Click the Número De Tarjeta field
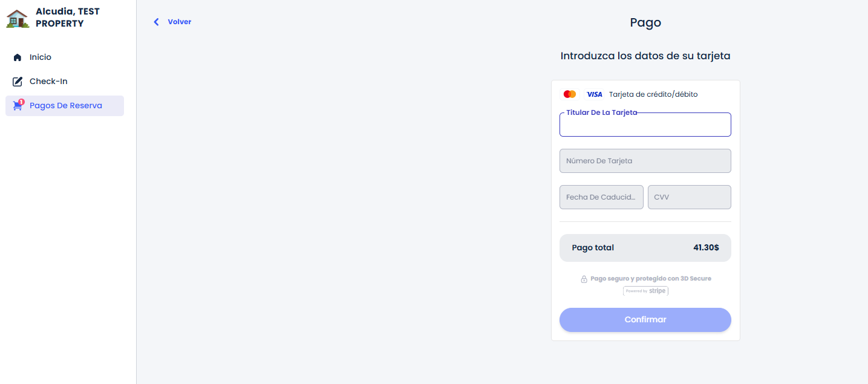The width and height of the screenshot is (868, 384). point(645,161)
